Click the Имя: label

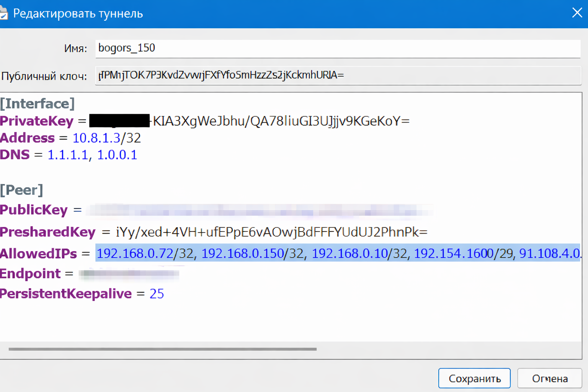(75, 49)
